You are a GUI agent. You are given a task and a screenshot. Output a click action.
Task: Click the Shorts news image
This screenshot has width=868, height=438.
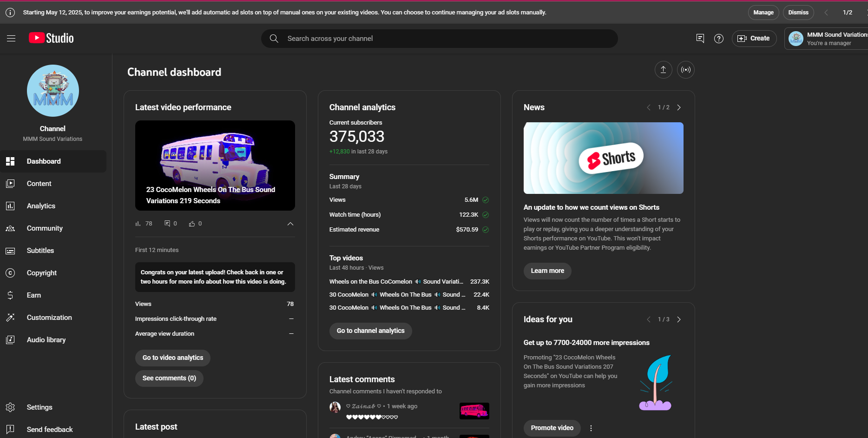(604, 158)
